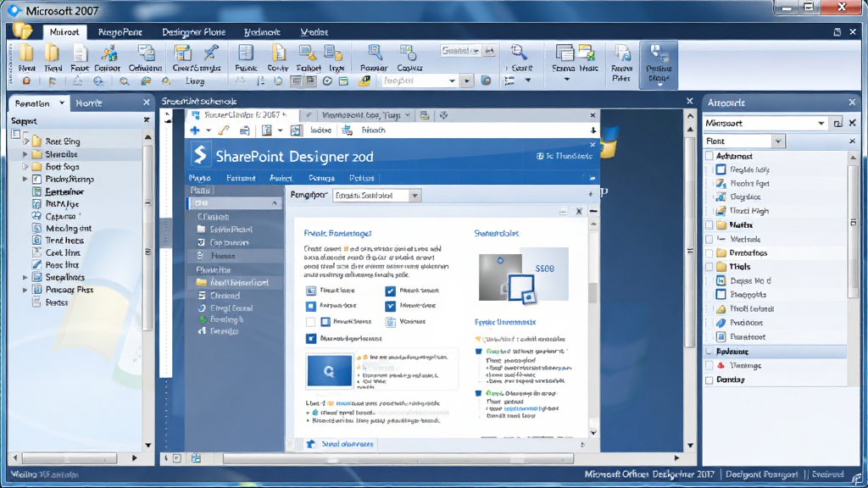Open the Mairoot ribbon tab
This screenshot has width=868, height=488.
pyautogui.click(x=64, y=32)
